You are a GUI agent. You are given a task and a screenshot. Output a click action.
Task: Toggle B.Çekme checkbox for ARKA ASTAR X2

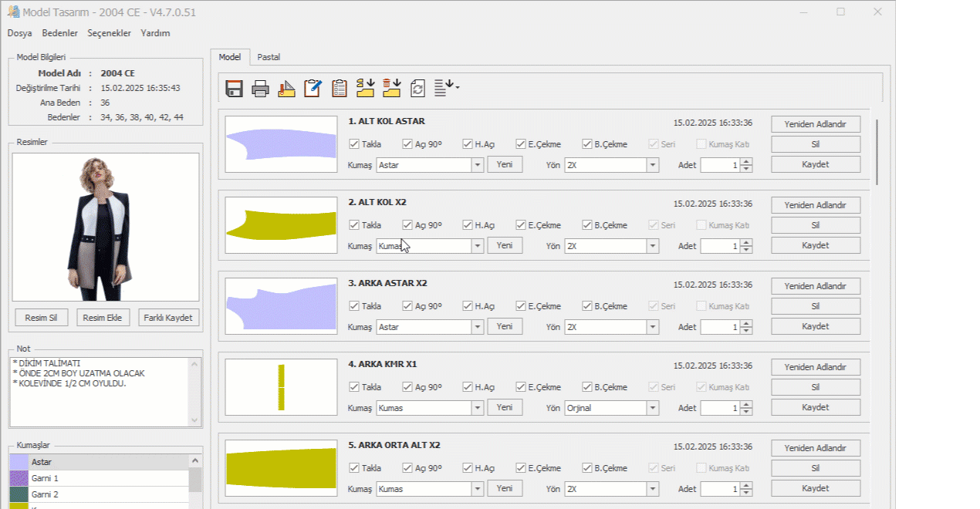587,306
